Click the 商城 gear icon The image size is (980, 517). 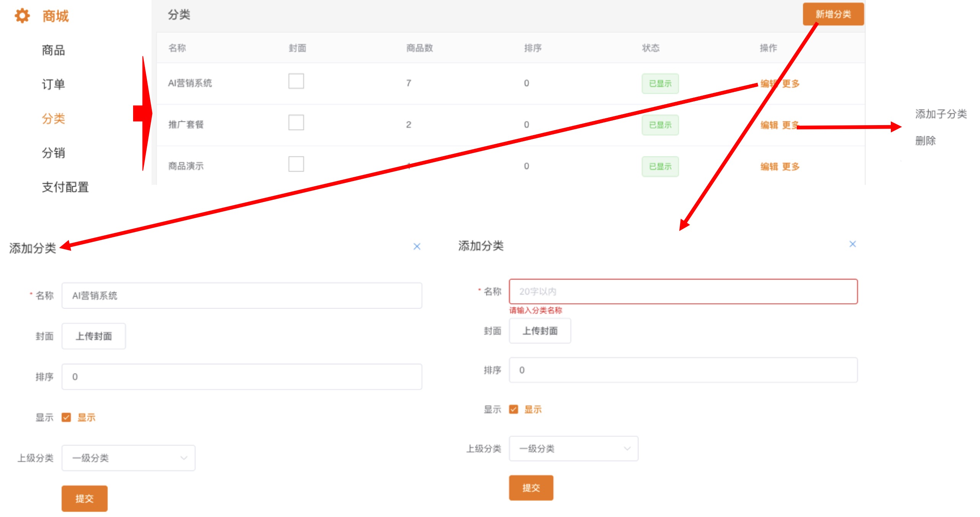point(22,16)
